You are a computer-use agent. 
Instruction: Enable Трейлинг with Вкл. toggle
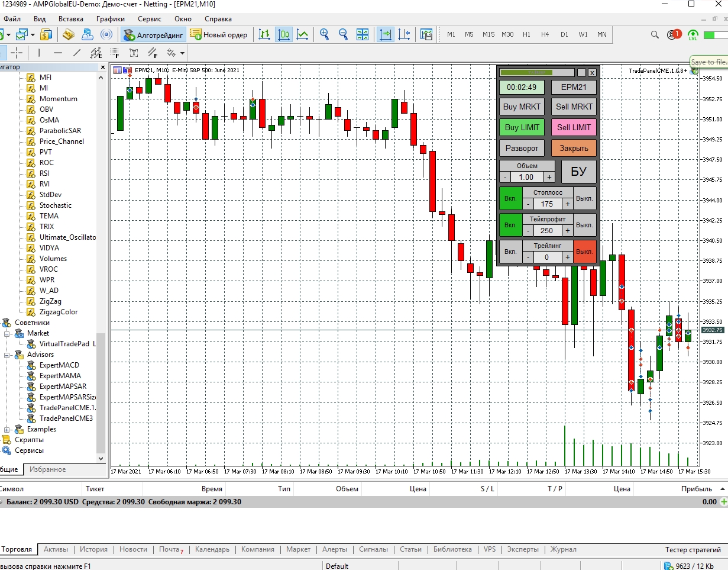click(510, 252)
